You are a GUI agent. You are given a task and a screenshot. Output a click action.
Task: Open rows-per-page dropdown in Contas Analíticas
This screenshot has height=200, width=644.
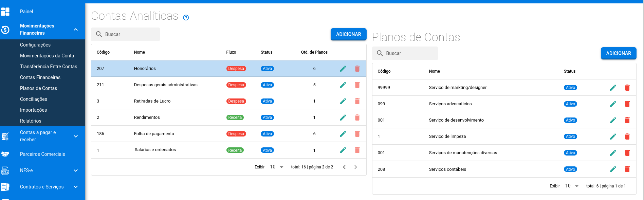tap(277, 167)
